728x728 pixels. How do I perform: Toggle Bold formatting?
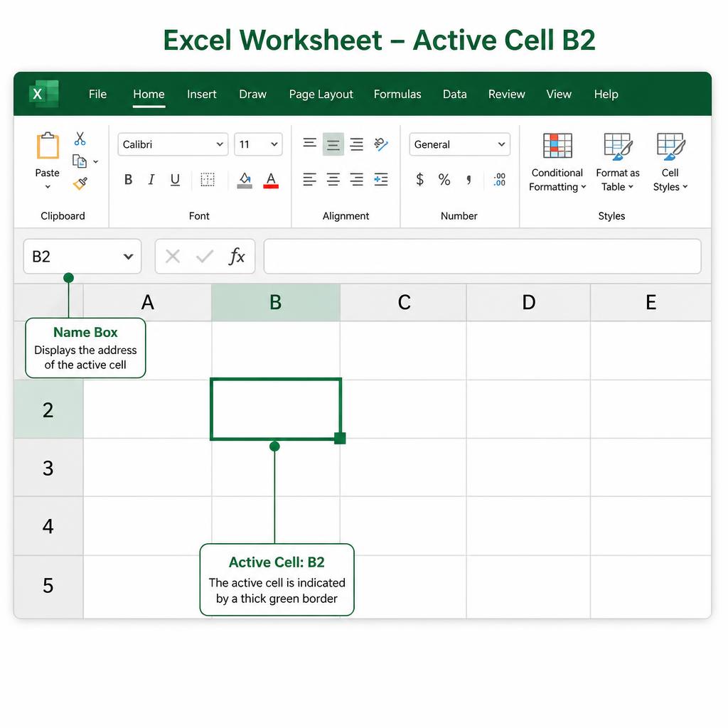[129, 179]
